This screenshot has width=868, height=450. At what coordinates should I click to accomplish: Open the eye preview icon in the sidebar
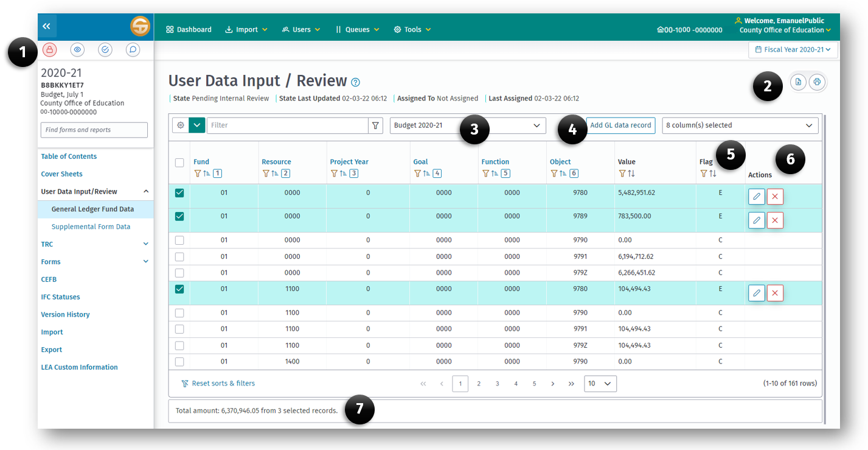tap(77, 49)
